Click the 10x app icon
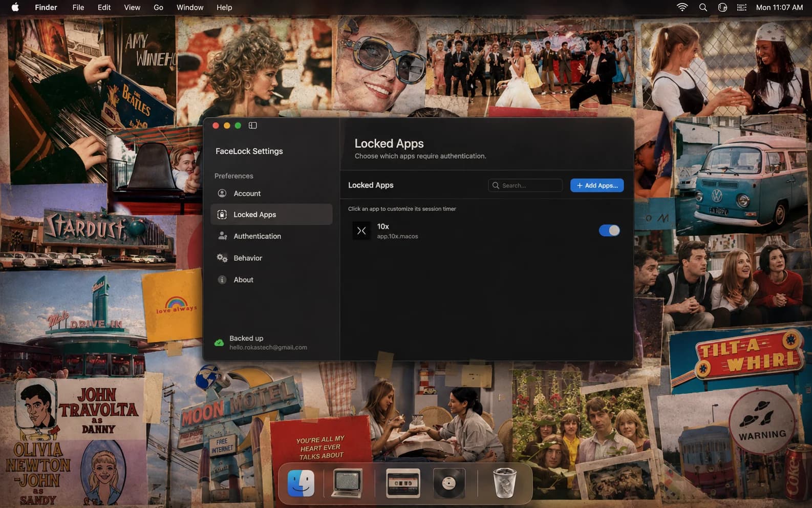This screenshot has height=508, width=812. pos(361,230)
